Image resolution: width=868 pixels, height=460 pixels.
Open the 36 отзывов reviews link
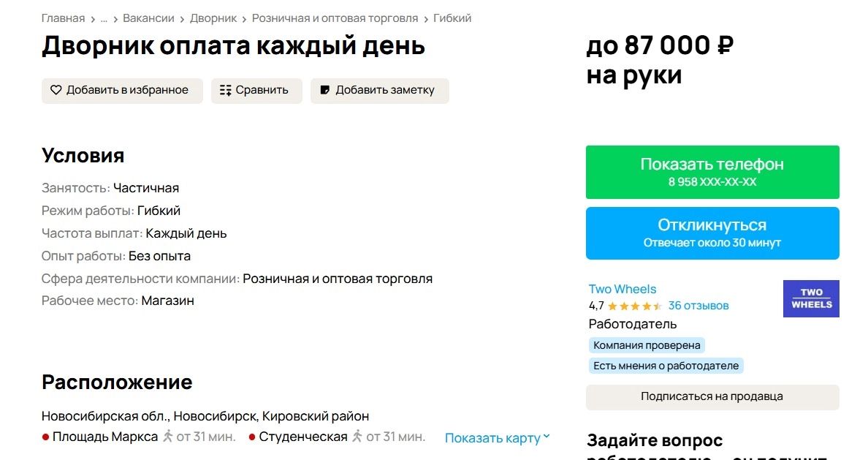pyautogui.click(x=698, y=306)
